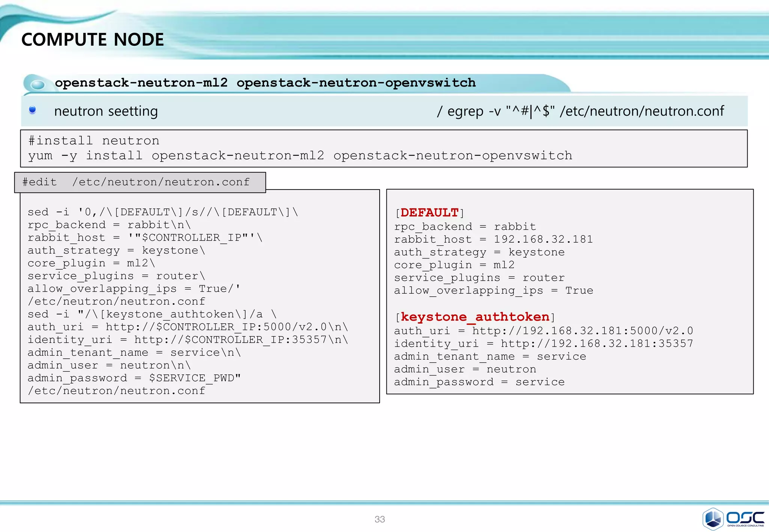This screenshot has height=532, width=769.
Task: Click the COMPUTE NODE slide title
Action: pyautogui.click(x=92, y=40)
